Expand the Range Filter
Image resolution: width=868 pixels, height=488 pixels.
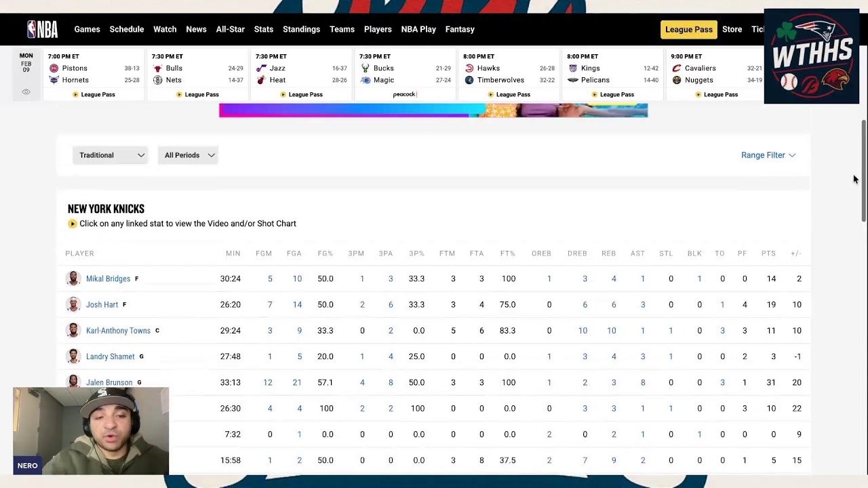pos(768,155)
